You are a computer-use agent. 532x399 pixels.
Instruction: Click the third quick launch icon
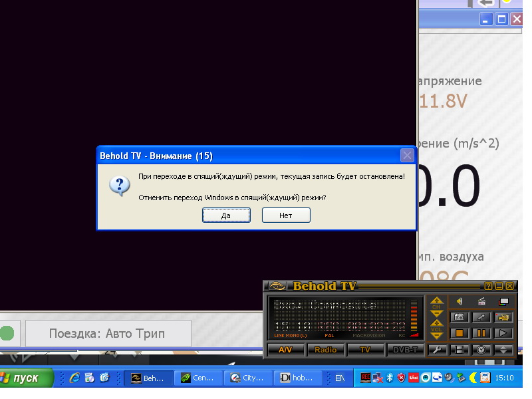pyautogui.click(x=105, y=378)
